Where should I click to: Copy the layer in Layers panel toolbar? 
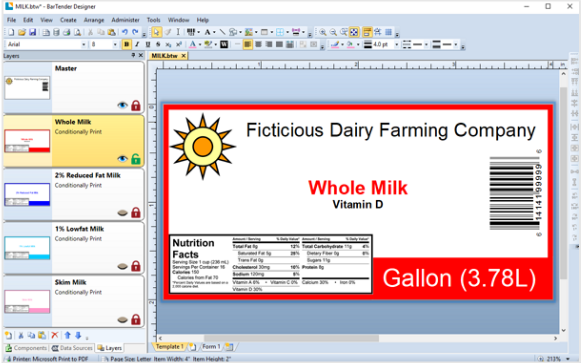click(x=31, y=335)
